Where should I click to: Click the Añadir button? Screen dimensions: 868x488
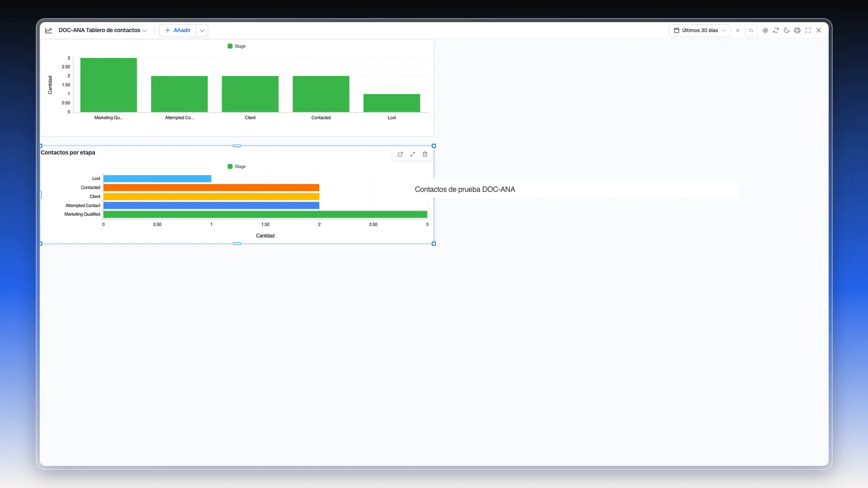click(178, 30)
